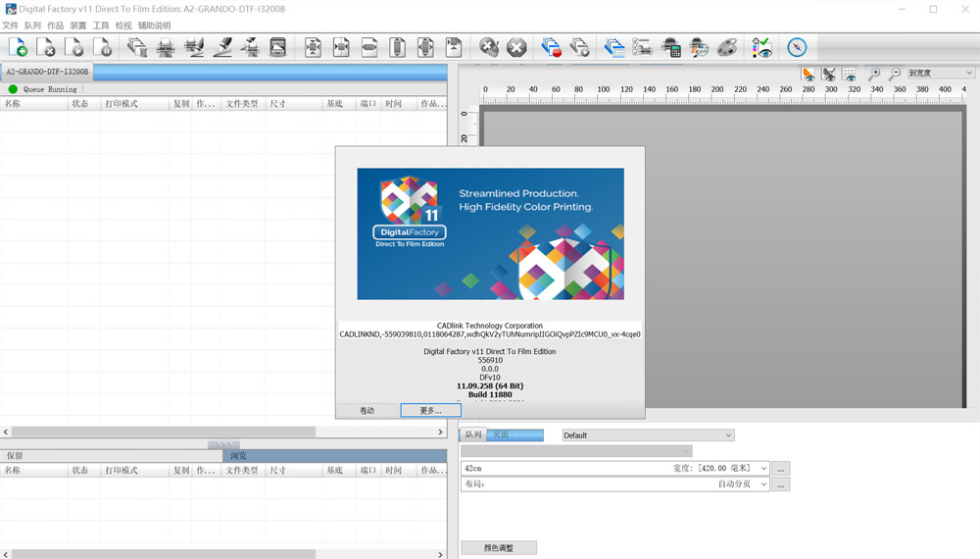
Task: Click the delete job document icon
Action: point(46,47)
